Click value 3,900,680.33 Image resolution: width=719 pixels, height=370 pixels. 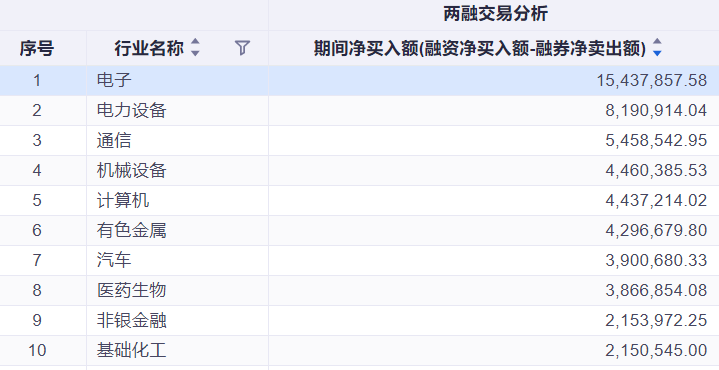(x=656, y=260)
